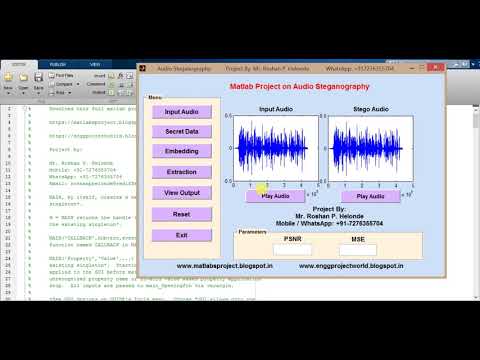Viewport: 480px width, 360px height.
Task: Click the MATLAB figure icon in GUI title bar
Action: tap(143, 68)
